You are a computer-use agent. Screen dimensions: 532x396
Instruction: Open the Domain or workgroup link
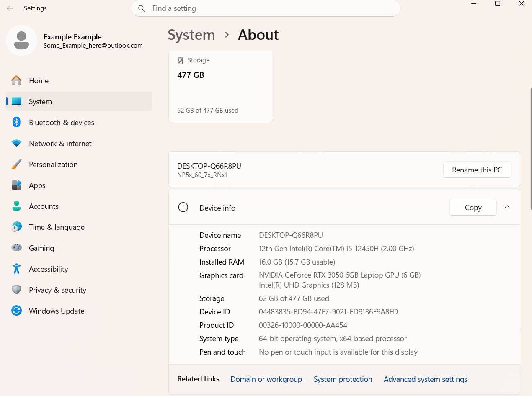click(x=266, y=379)
